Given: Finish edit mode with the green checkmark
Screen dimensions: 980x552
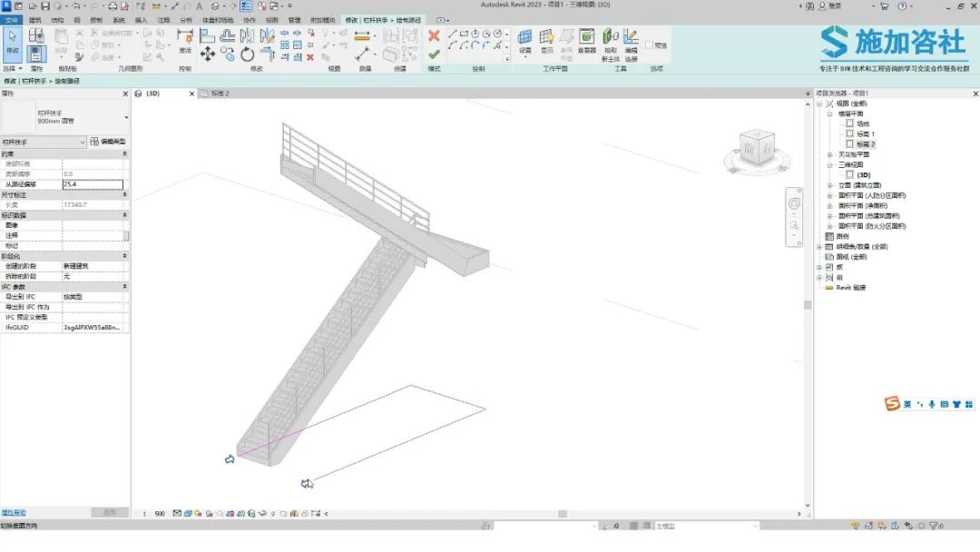Looking at the screenshot, I should pos(434,54).
